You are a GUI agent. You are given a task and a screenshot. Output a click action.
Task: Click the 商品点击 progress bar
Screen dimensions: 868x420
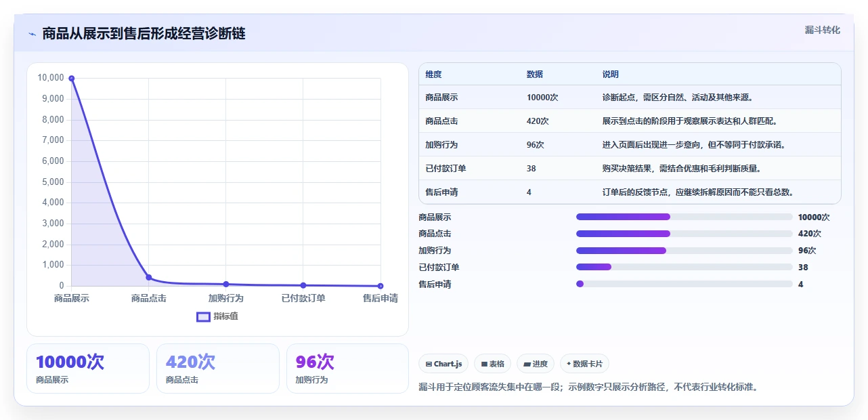click(684, 234)
